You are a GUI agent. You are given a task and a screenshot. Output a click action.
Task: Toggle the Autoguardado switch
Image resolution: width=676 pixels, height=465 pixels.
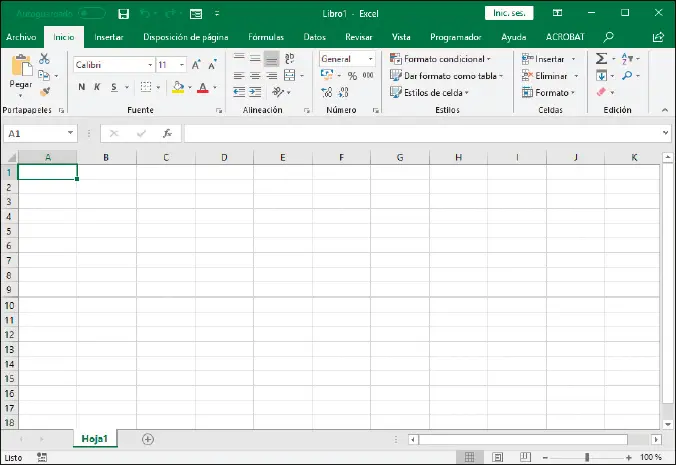pyautogui.click(x=92, y=13)
